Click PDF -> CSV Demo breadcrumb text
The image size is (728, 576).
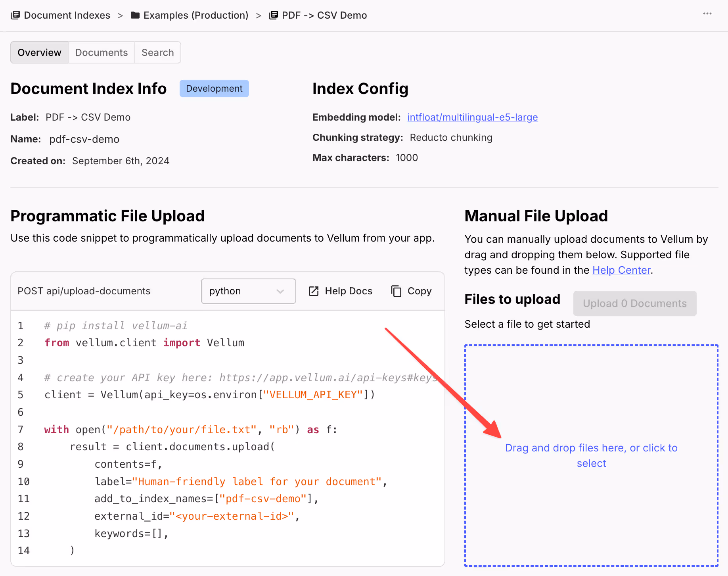coord(324,15)
